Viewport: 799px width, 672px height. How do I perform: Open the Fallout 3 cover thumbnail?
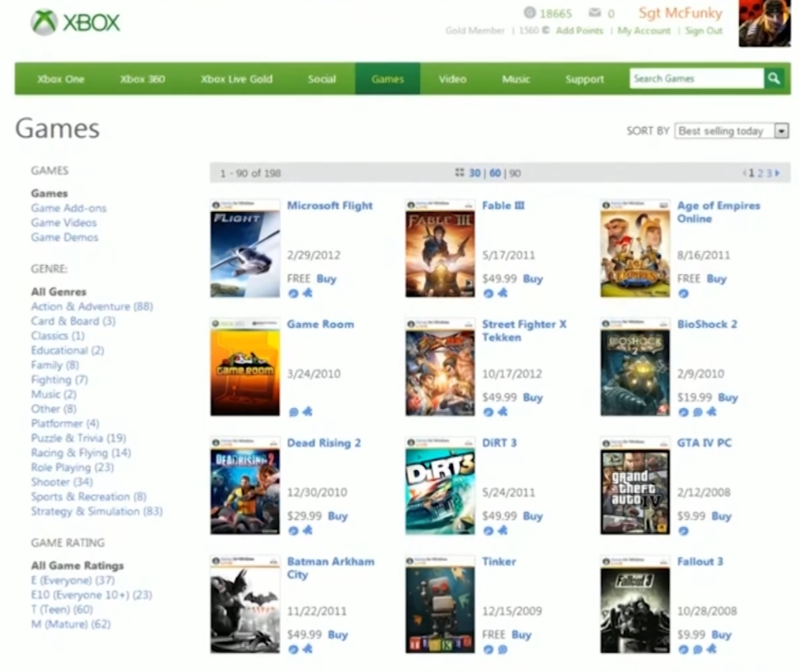[635, 605]
